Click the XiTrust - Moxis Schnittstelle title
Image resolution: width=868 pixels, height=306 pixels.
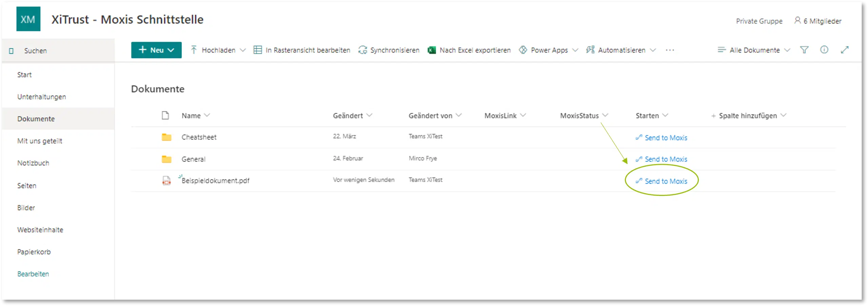point(127,20)
